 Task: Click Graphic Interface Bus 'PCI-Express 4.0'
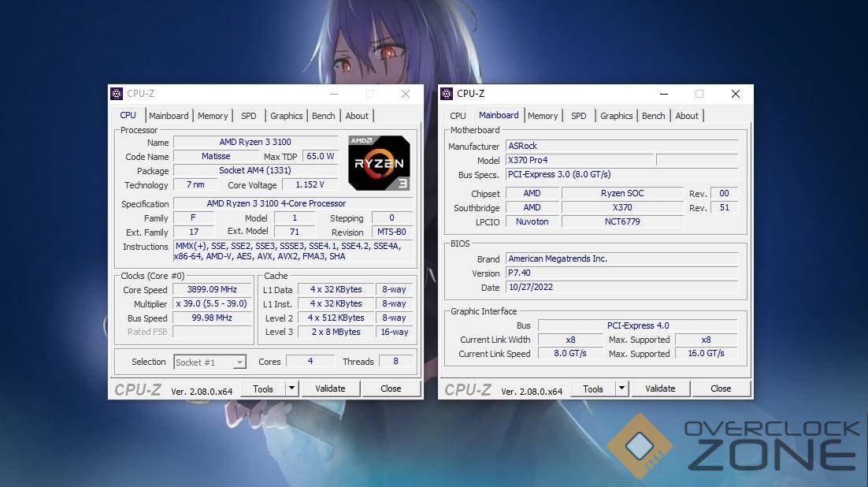pos(638,325)
